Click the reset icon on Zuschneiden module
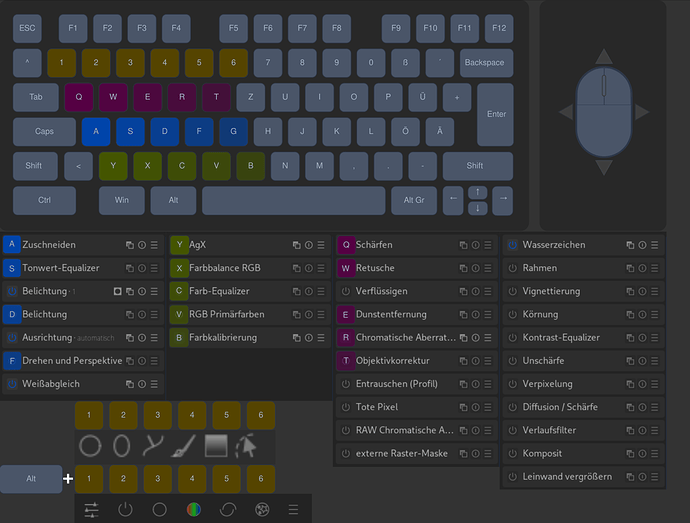Image resolution: width=690 pixels, height=523 pixels. coord(142,245)
